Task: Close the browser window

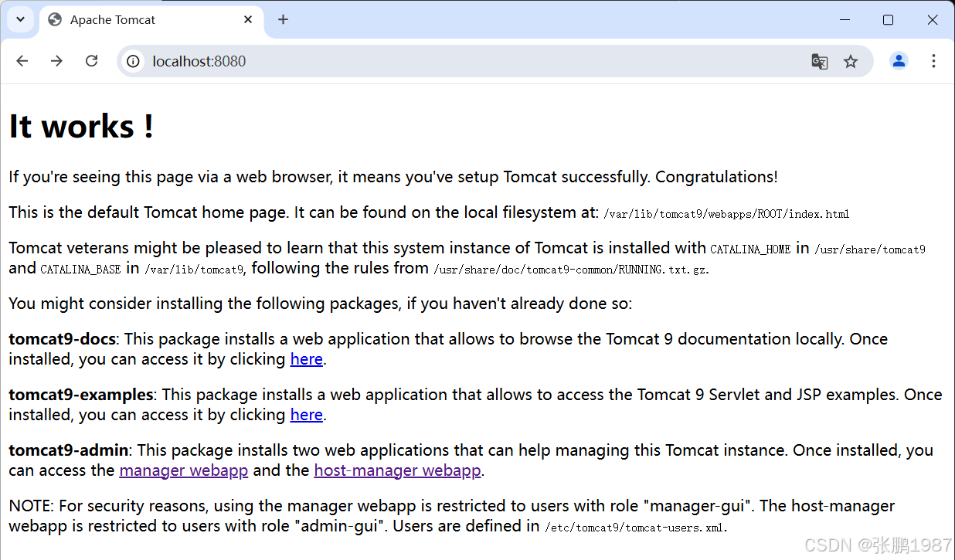Action: tap(932, 20)
